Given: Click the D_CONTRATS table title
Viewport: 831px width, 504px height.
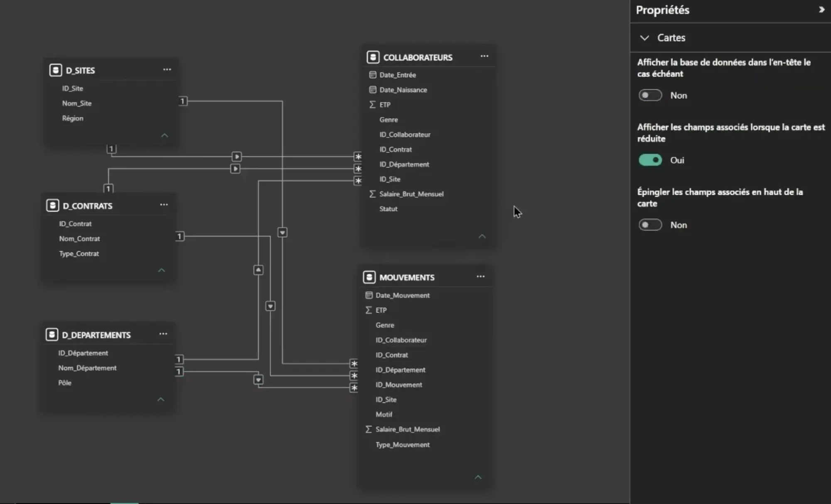Looking at the screenshot, I should pyautogui.click(x=88, y=206).
